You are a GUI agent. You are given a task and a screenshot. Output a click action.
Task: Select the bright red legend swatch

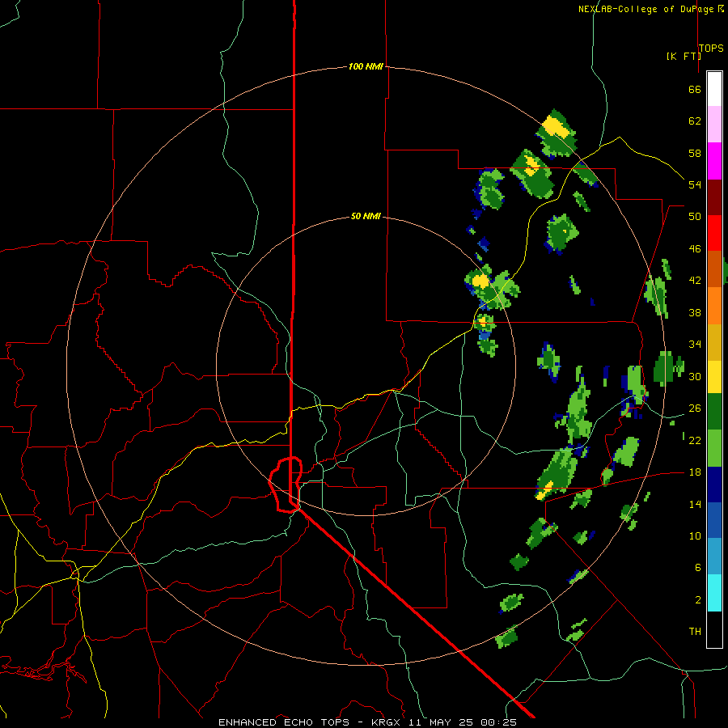(714, 233)
